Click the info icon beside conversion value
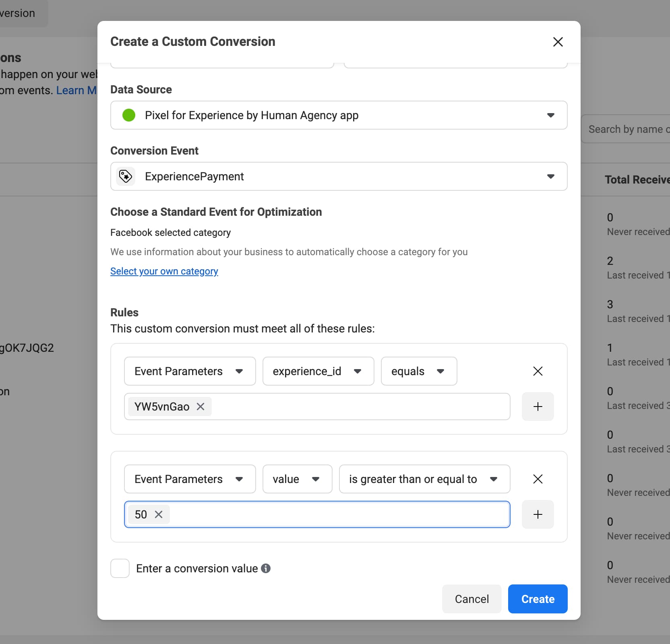 click(266, 568)
